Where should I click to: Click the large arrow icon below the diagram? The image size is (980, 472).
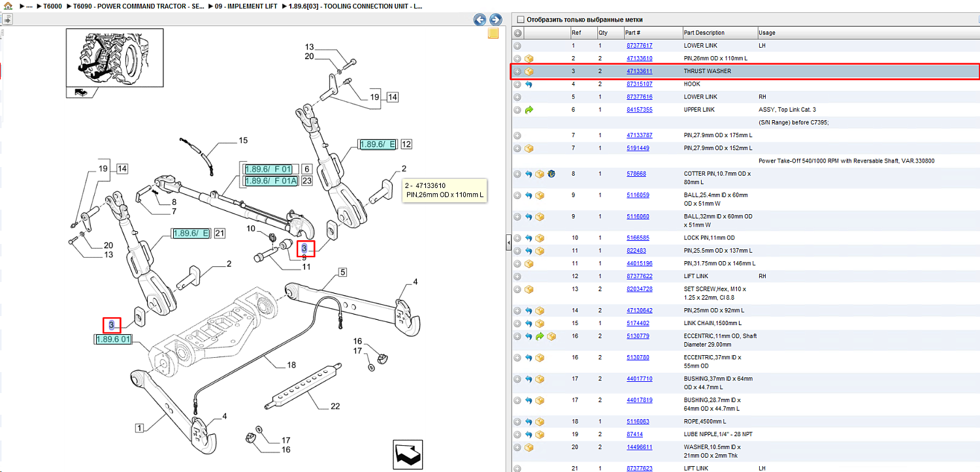407,454
